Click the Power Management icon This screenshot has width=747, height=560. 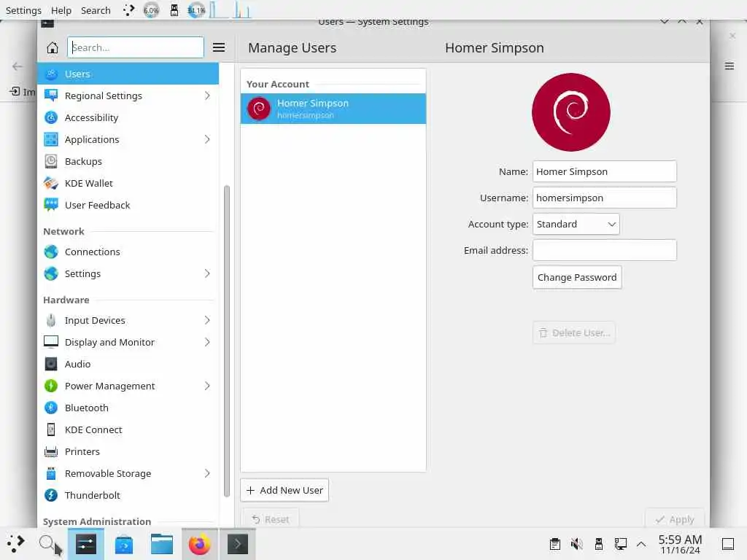tap(51, 386)
